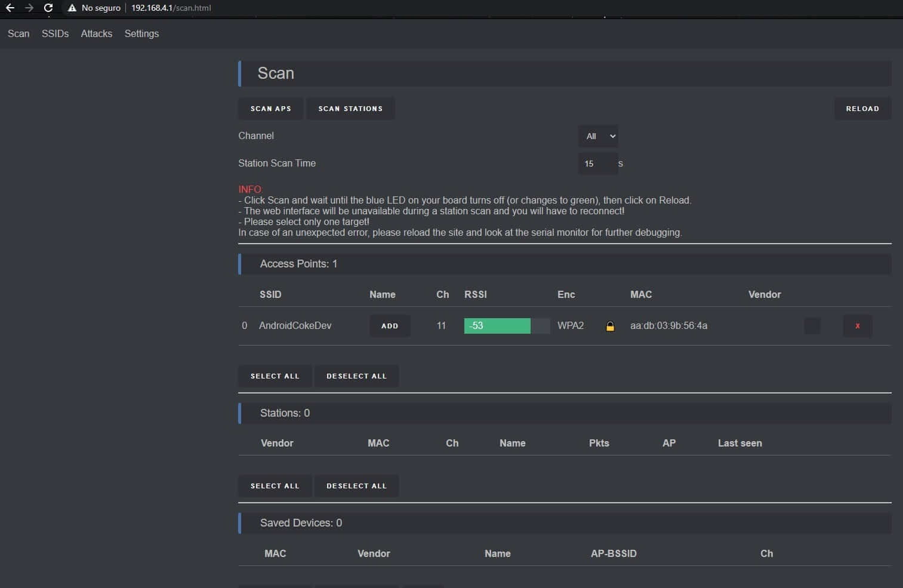Click the Station Scan Time input field
This screenshot has width=903, height=588.
597,164
